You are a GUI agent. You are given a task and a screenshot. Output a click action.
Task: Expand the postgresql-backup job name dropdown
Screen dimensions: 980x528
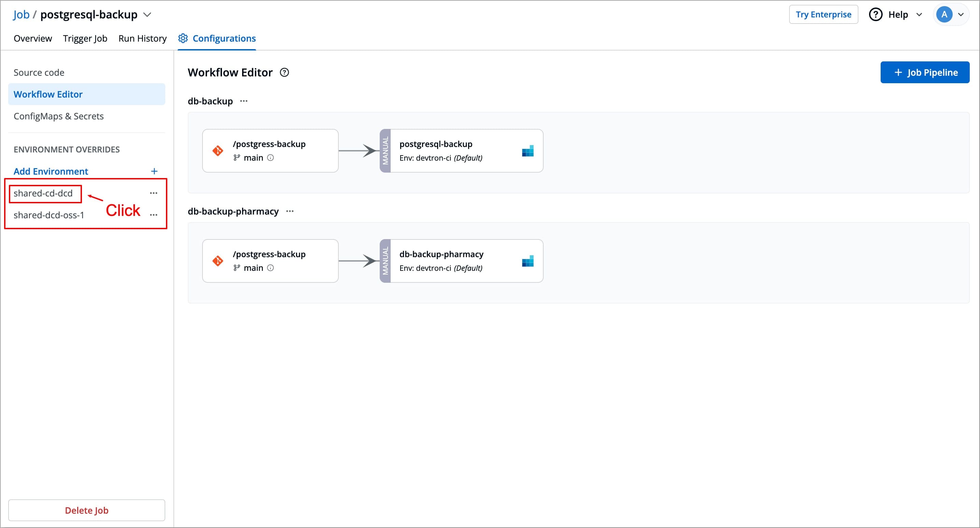coord(147,14)
